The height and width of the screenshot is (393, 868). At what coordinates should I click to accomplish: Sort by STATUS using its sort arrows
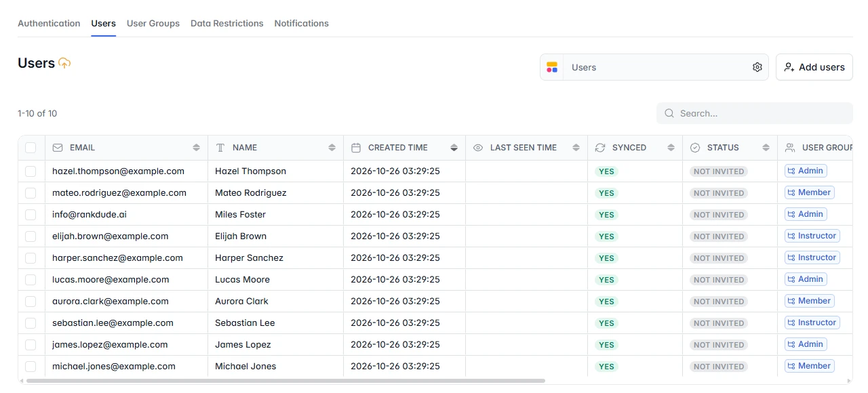(766, 147)
